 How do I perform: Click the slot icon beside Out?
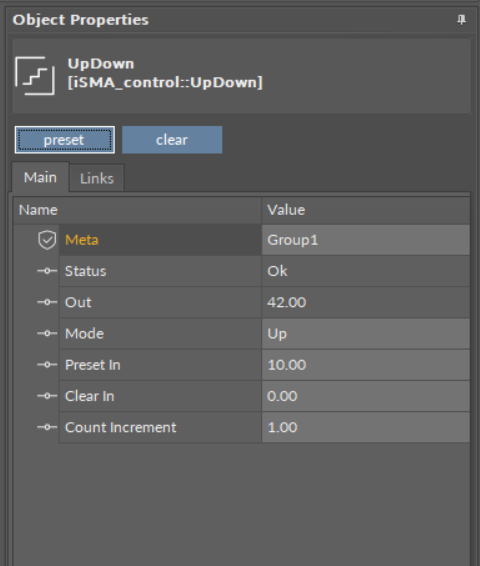(x=47, y=302)
